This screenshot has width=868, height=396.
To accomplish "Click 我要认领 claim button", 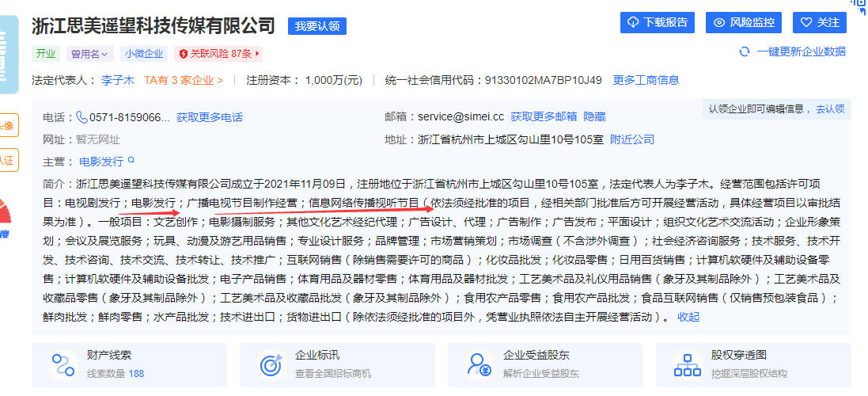I will pos(316,26).
